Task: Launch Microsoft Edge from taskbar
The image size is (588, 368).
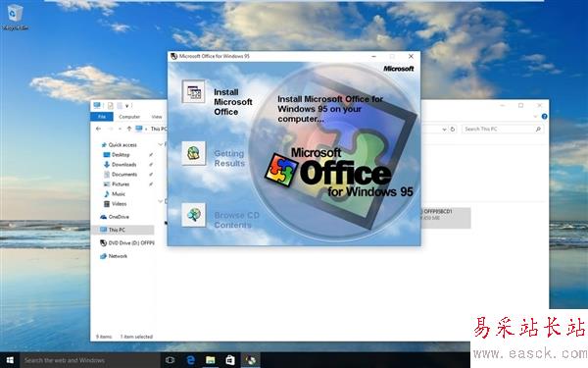Action: click(190, 360)
